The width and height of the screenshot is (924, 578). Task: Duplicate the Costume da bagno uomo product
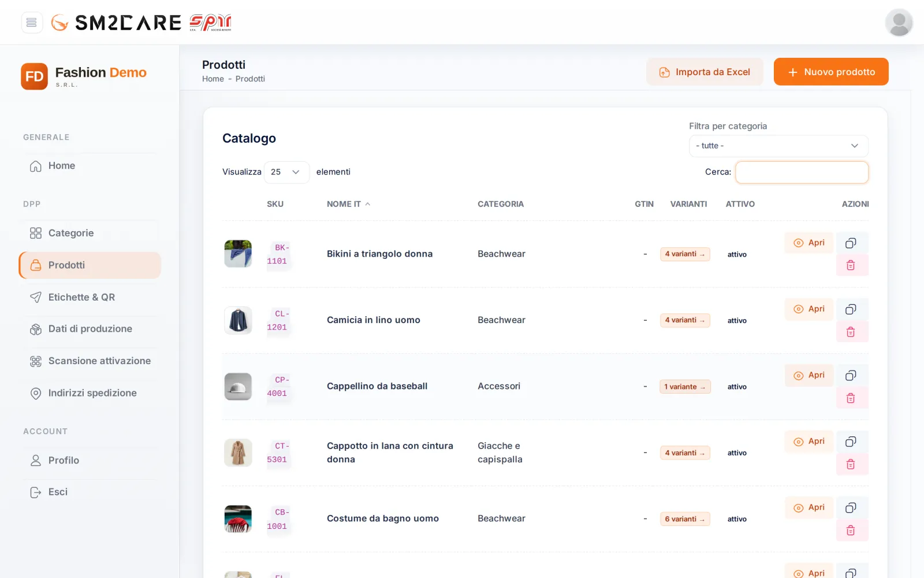tap(851, 507)
